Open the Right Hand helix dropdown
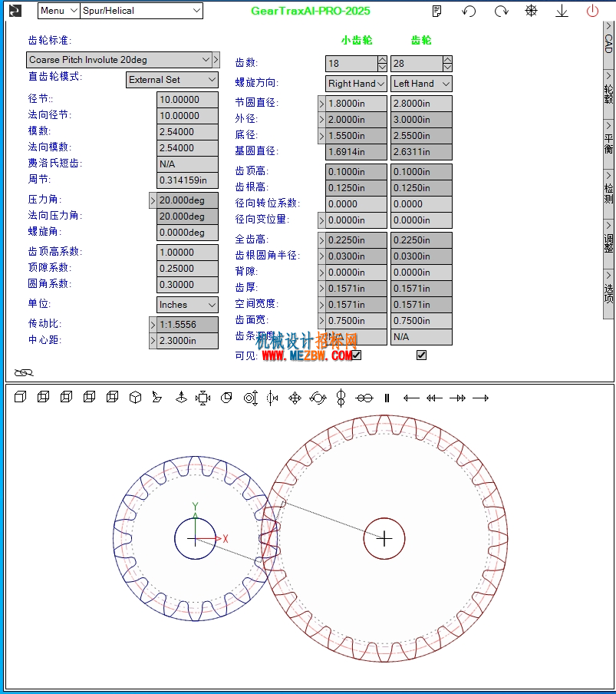Viewport: 616px width, 694px height. point(356,84)
